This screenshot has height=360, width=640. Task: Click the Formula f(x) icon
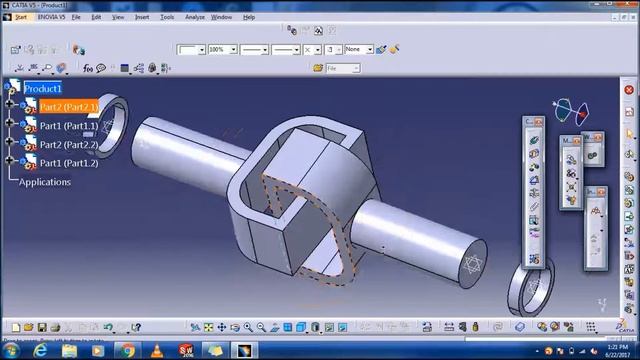(87, 68)
